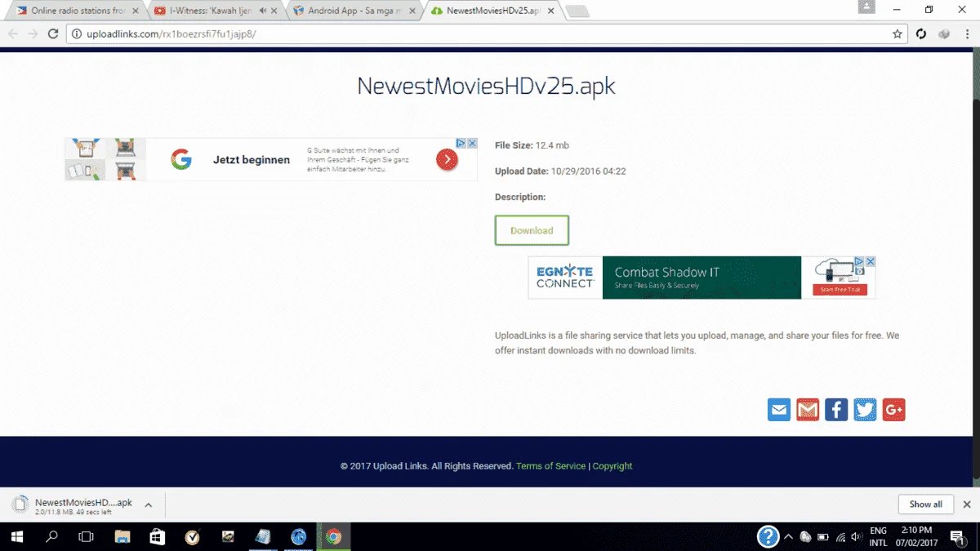Viewport: 980px width, 551px height.
Task: Switch to I-Witness Kawah Ijen tab
Action: click(x=216, y=11)
